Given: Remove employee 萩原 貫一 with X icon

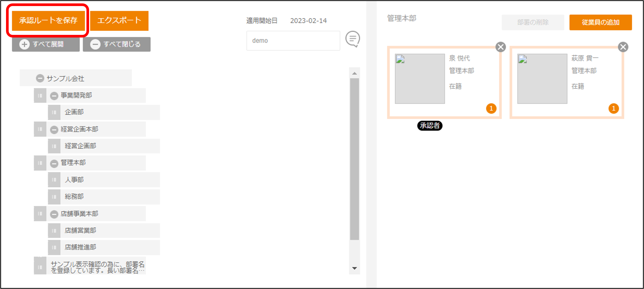Looking at the screenshot, I should [x=623, y=47].
